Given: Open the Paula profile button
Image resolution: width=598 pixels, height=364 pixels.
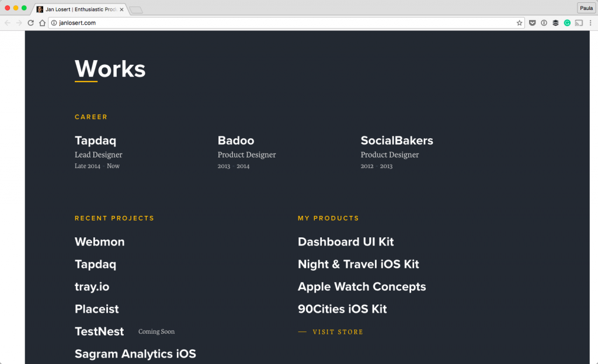Looking at the screenshot, I should point(586,8).
